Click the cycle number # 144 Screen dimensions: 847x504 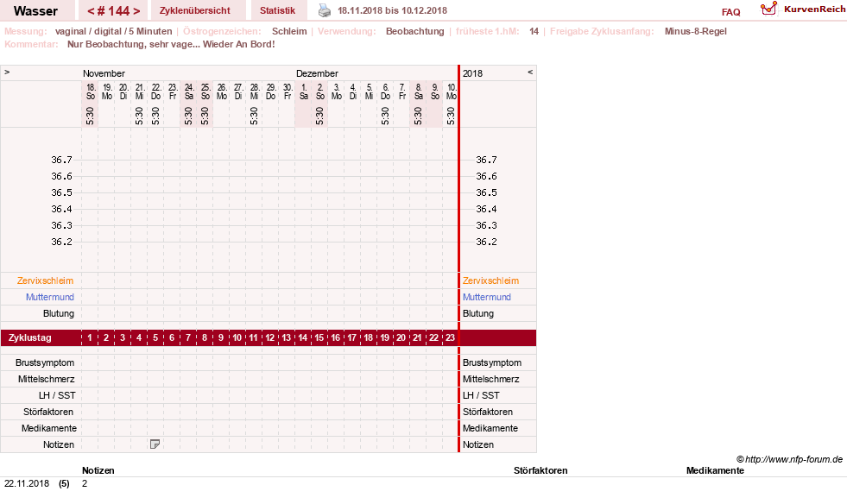pyautogui.click(x=114, y=11)
